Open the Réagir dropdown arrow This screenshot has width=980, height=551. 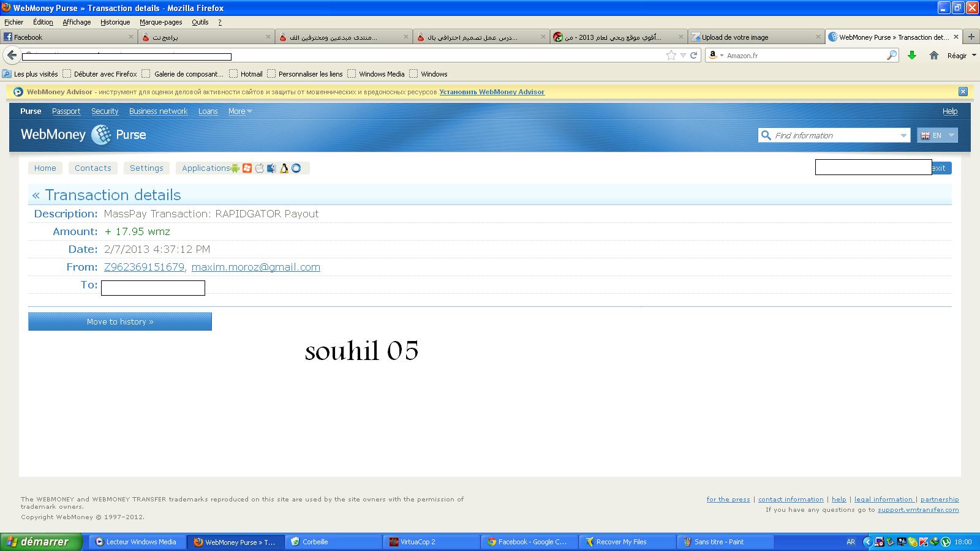pyautogui.click(x=974, y=55)
